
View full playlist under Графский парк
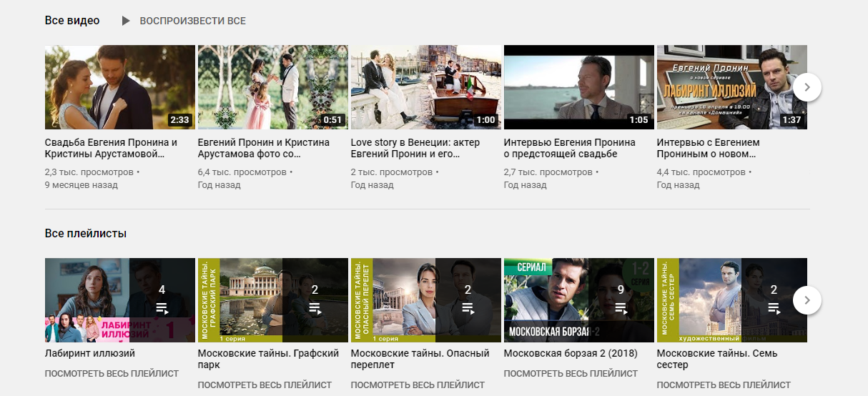pos(265,385)
